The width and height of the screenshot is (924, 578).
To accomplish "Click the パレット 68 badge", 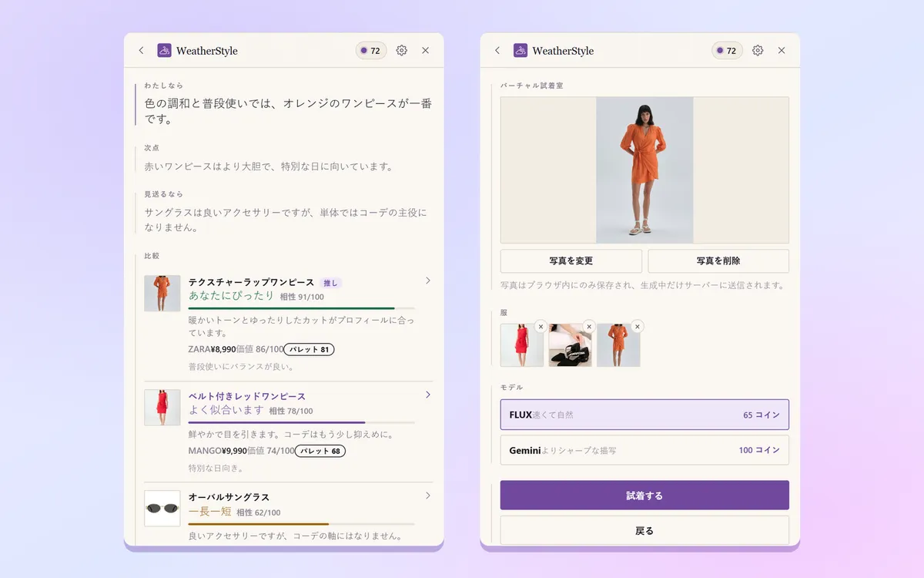I will [320, 451].
